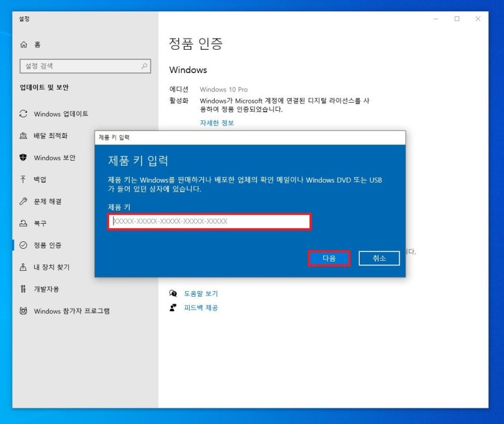The image size is (504, 424).
Task: Click the Windows 업데이트 refresh icon
Action: (x=23, y=114)
